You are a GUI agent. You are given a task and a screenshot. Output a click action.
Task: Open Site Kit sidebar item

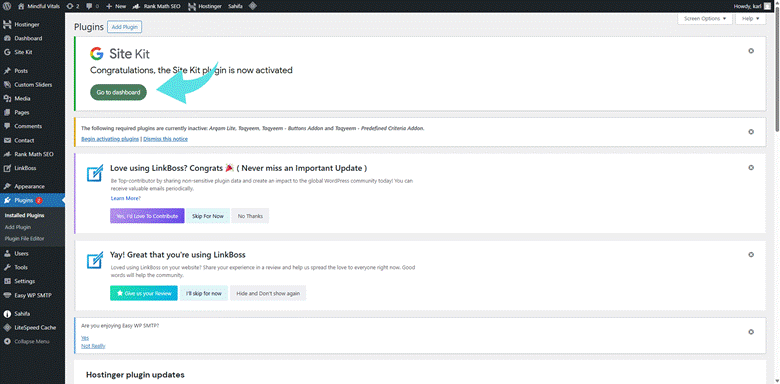tap(32, 52)
